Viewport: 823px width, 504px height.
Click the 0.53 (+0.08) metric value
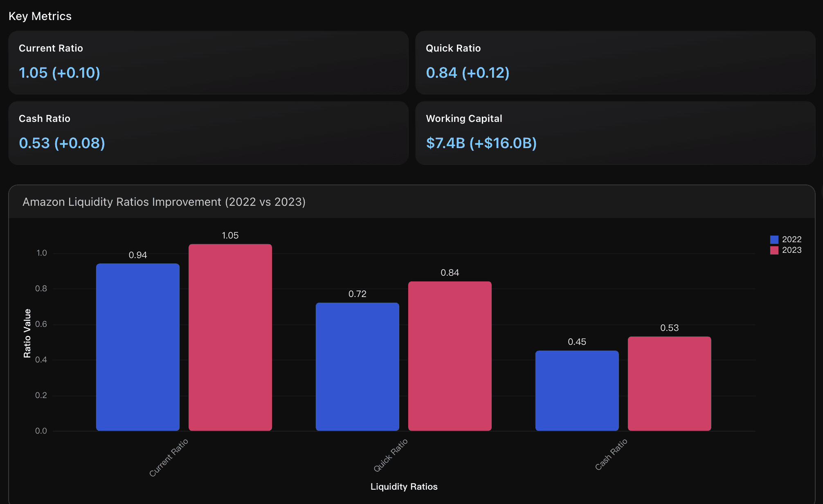coord(62,143)
